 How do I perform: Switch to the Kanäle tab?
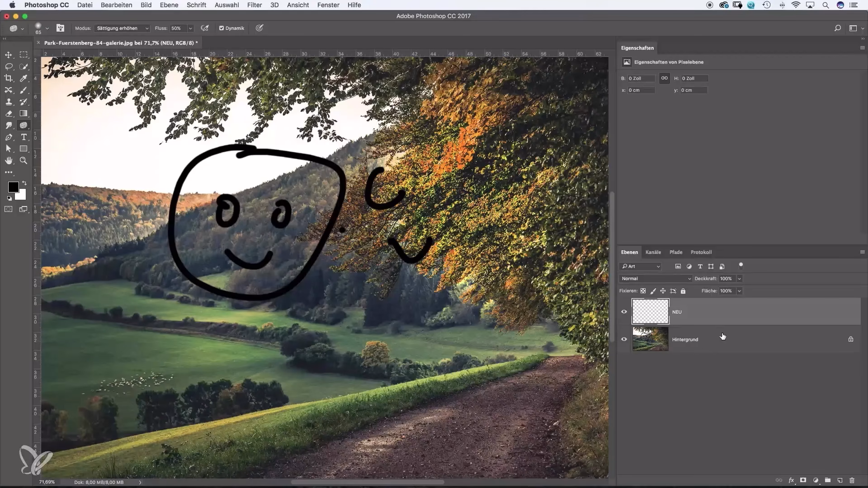[x=653, y=252]
